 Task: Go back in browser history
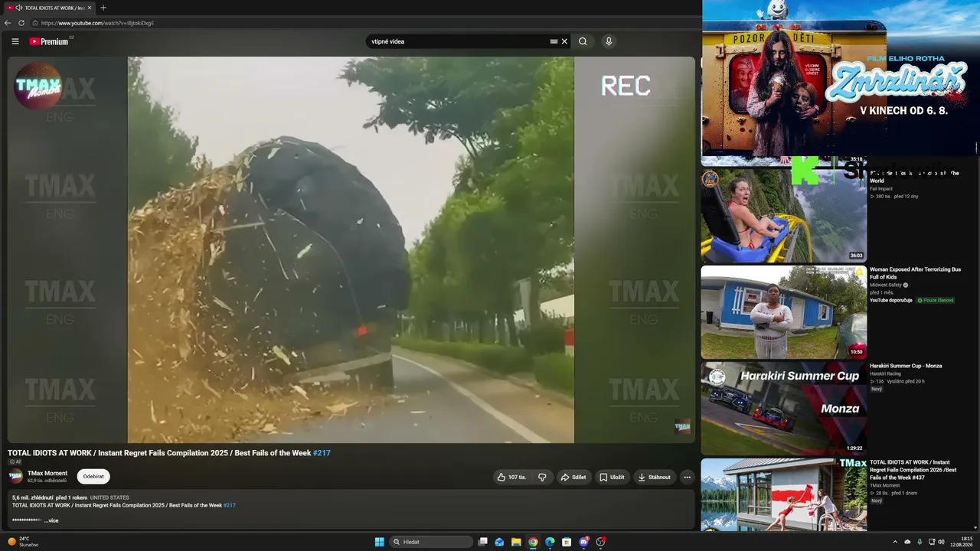8,23
